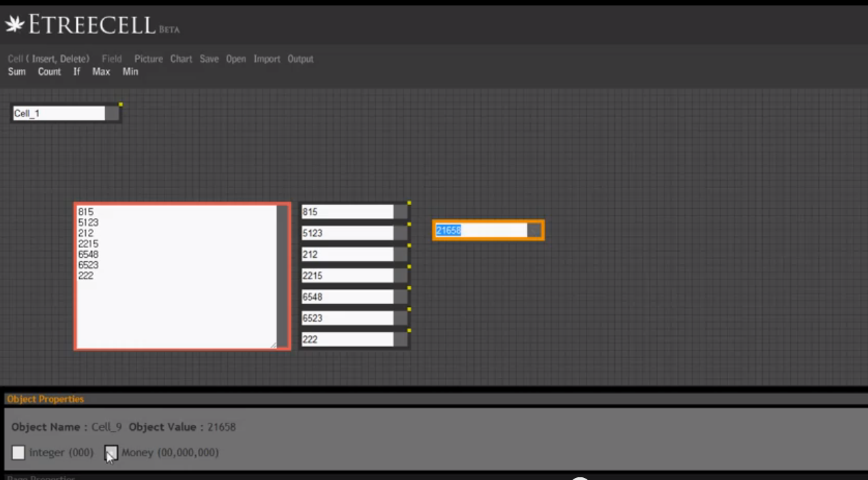The image size is (868, 480).
Task: Select the cell containing 815
Action: coord(347,211)
